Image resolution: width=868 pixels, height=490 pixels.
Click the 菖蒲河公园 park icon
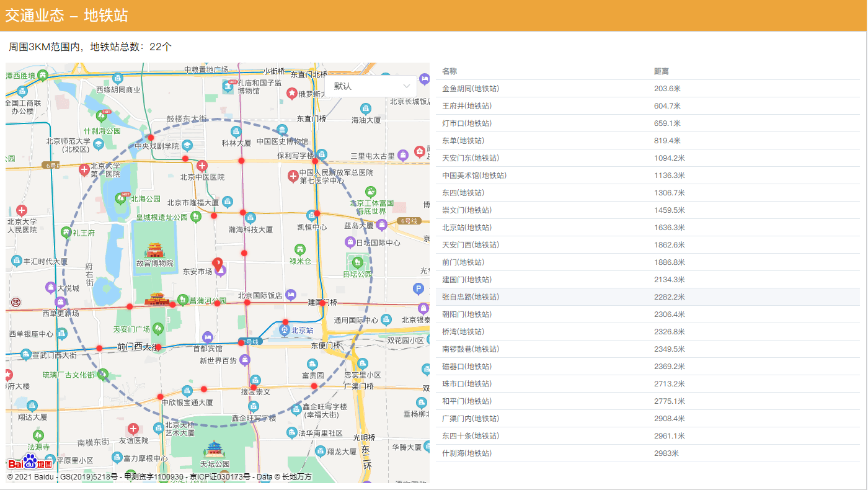tap(183, 300)
